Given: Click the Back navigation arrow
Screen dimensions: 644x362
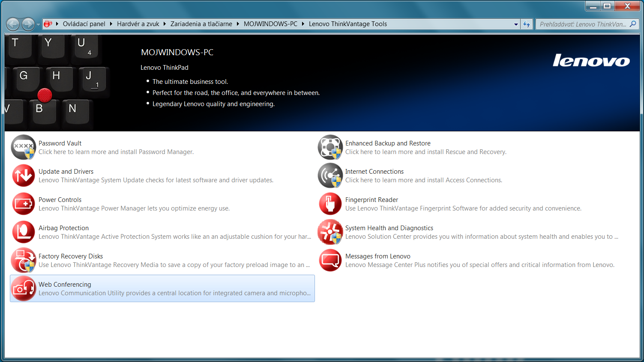Looking at the screenshot, I should pyautogui.click(x=13, y=24).
